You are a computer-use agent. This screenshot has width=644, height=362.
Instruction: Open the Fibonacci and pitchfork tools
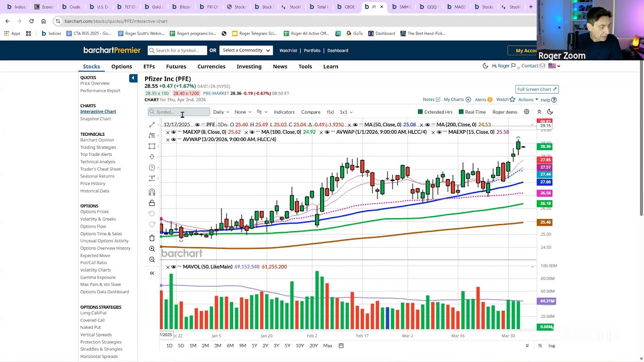tap(152, 135)
